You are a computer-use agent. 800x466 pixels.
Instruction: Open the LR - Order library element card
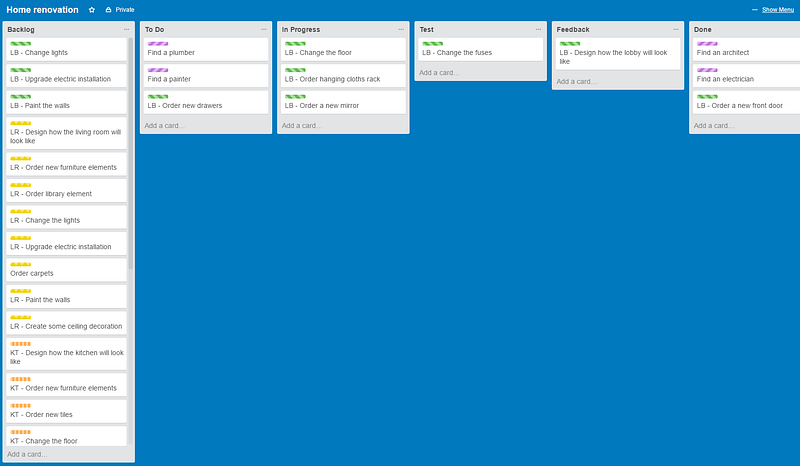pos(66,191)
